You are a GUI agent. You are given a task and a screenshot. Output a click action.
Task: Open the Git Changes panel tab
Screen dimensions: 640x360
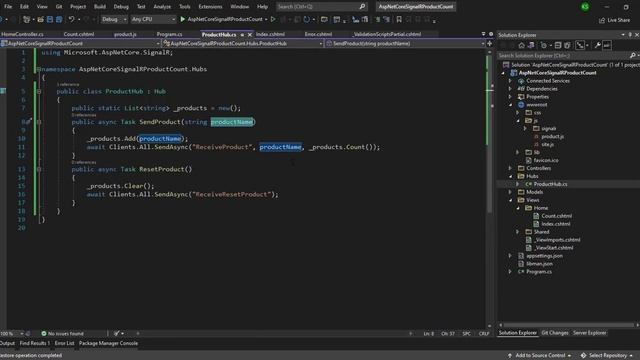pos(554,333)
